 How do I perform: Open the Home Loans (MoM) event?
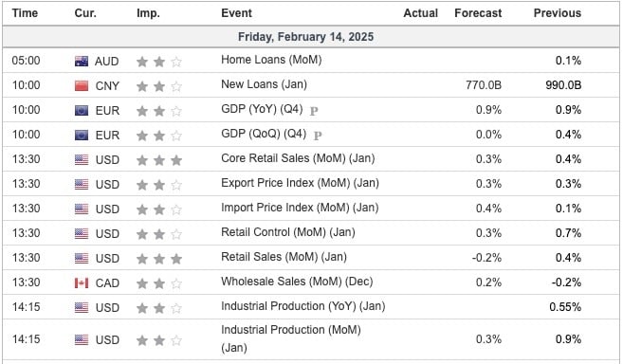tap(271, 60)
